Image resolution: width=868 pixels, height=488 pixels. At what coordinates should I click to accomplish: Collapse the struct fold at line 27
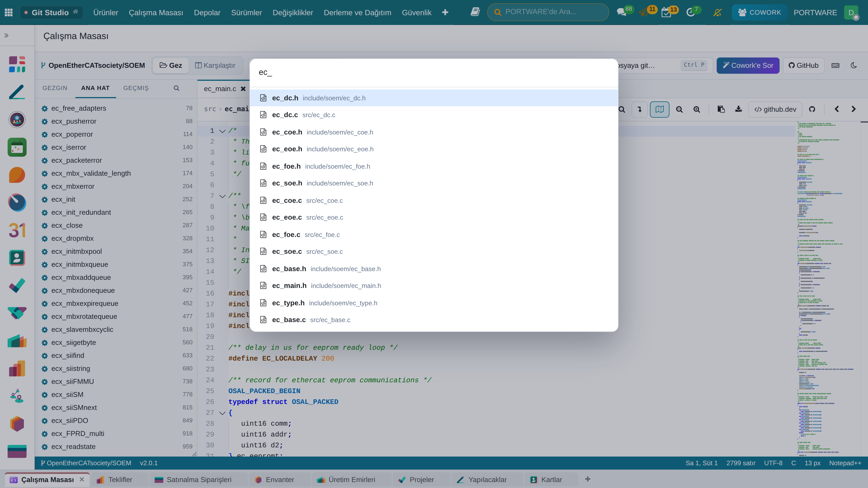click(x=222, y=413)
